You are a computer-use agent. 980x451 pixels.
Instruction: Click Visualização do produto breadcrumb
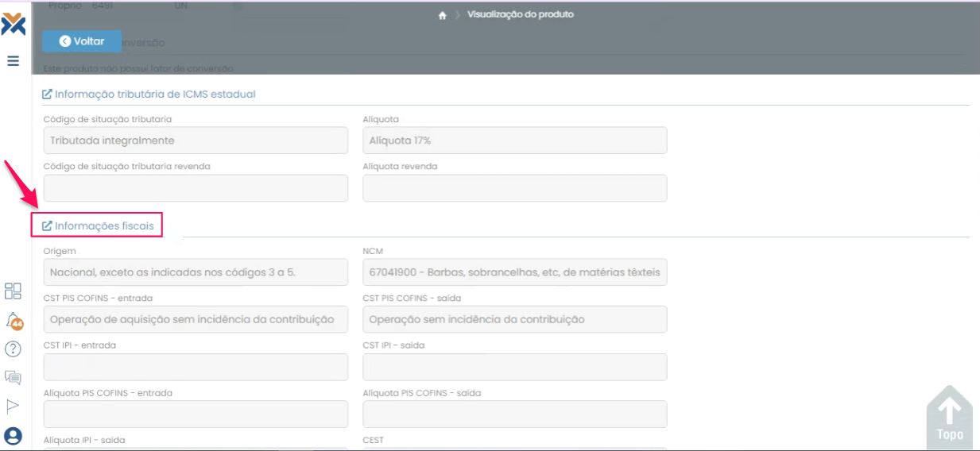[520, 14]
